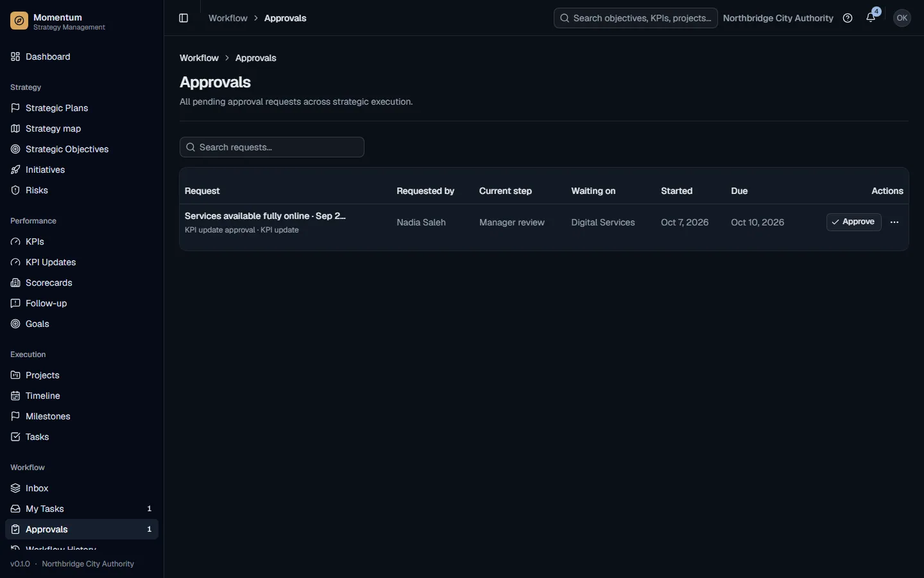Navigate to Projects

[x=81, y=375]
